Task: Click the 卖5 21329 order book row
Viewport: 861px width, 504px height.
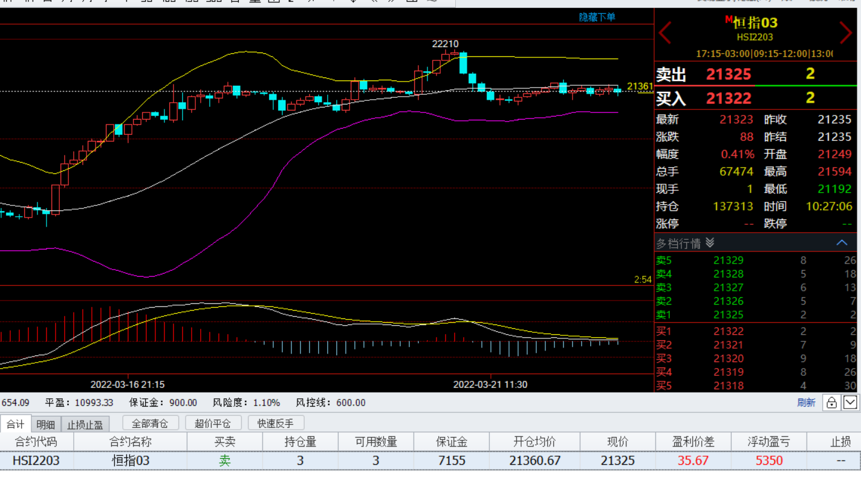Action: tap(756, 260)
